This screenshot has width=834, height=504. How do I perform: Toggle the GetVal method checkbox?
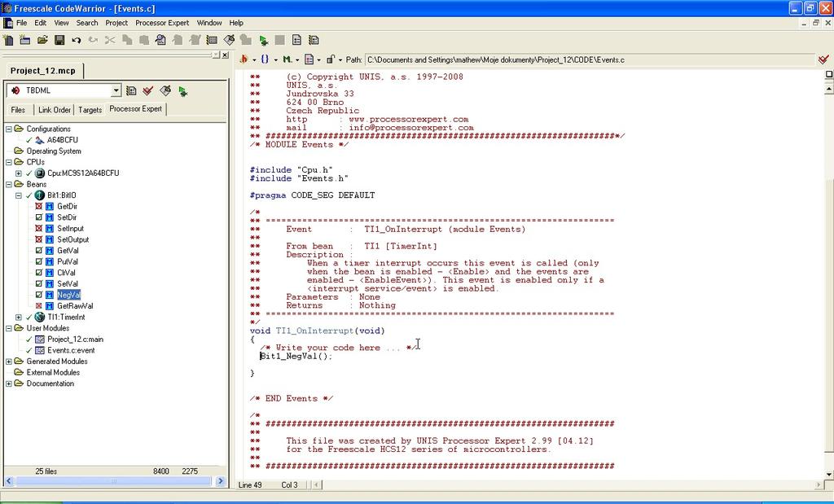[39, 251]
